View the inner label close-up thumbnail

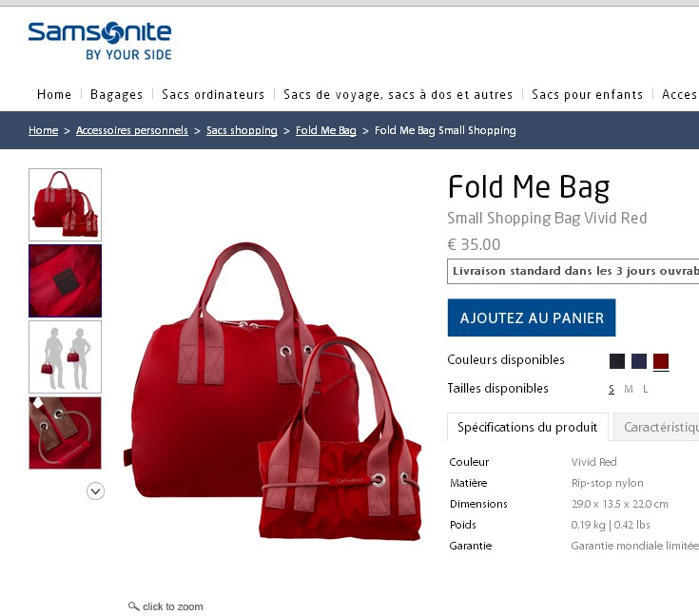65,280
